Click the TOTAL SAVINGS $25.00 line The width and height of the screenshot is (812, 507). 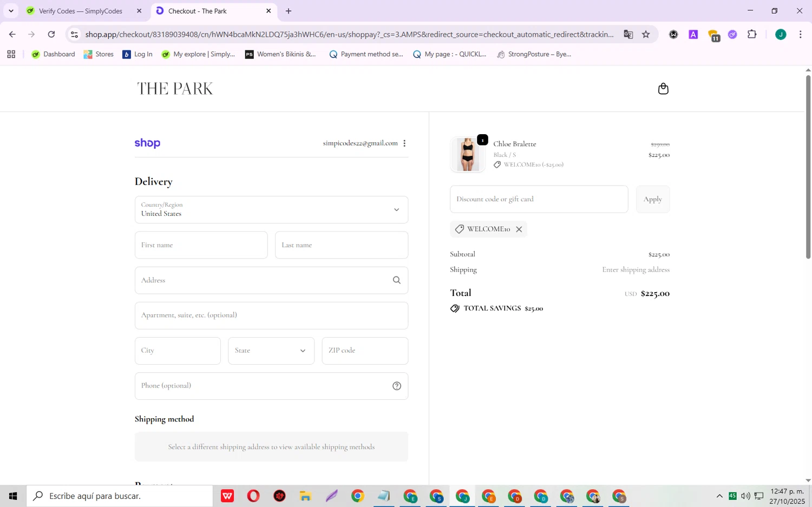tap(496, 308)
